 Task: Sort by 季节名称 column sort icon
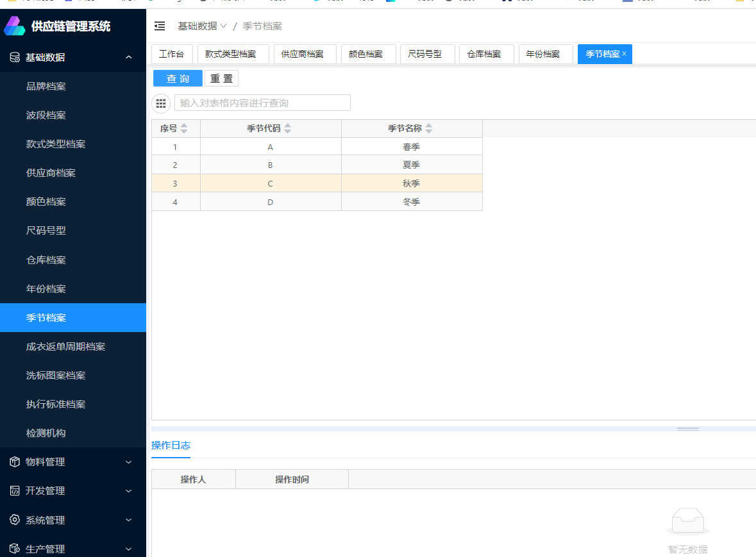429,129
